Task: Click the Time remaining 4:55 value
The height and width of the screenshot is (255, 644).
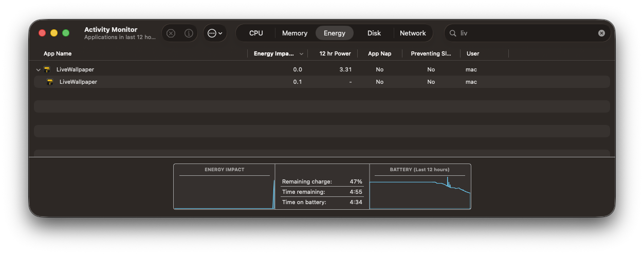Action: click(356, 192)
